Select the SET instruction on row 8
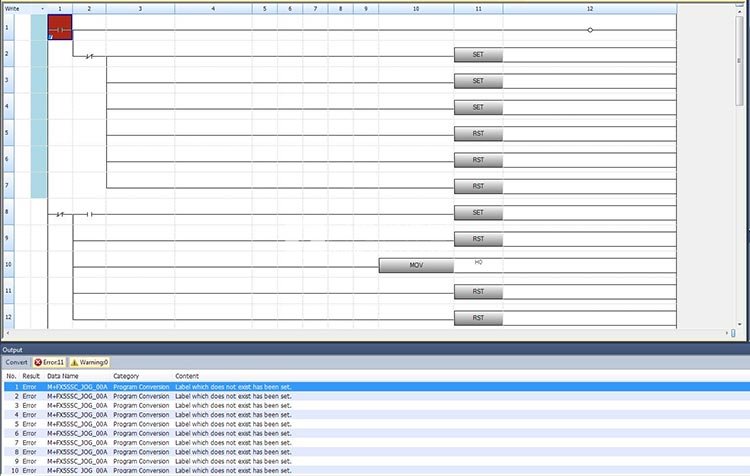 pos(478,212)
